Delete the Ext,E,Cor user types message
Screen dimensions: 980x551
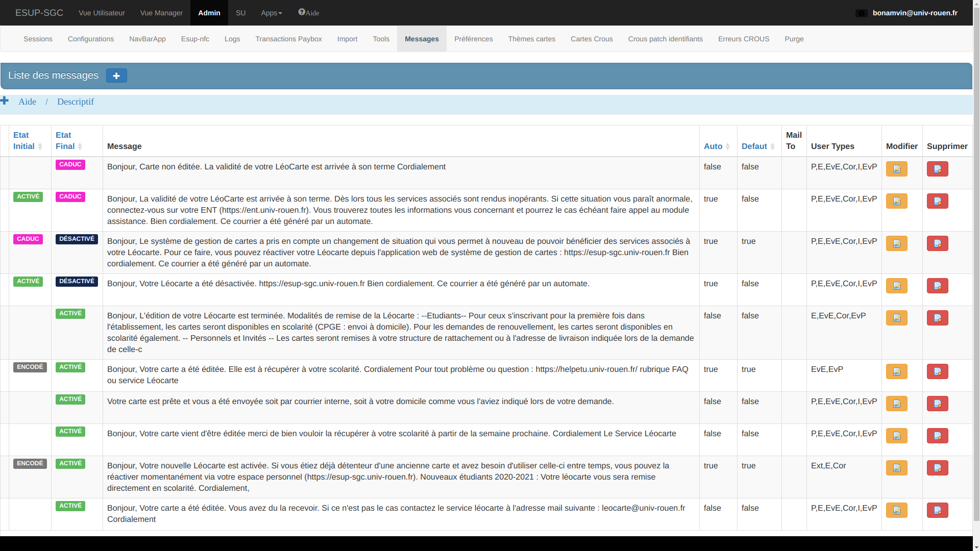click(x=937, y=468)
